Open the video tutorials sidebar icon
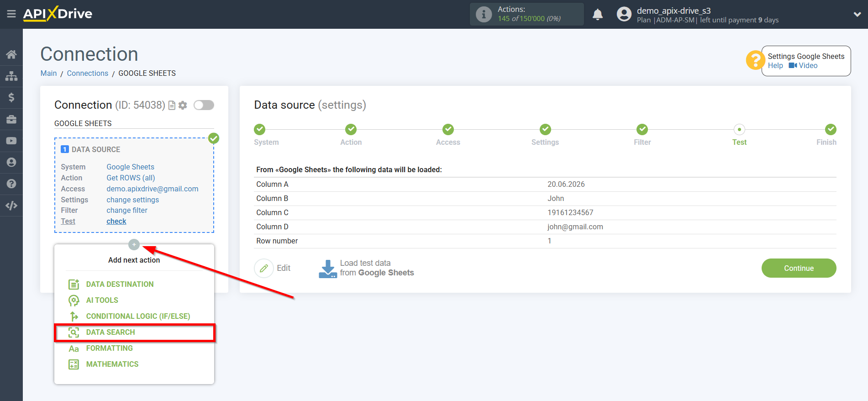 (11, 141)
